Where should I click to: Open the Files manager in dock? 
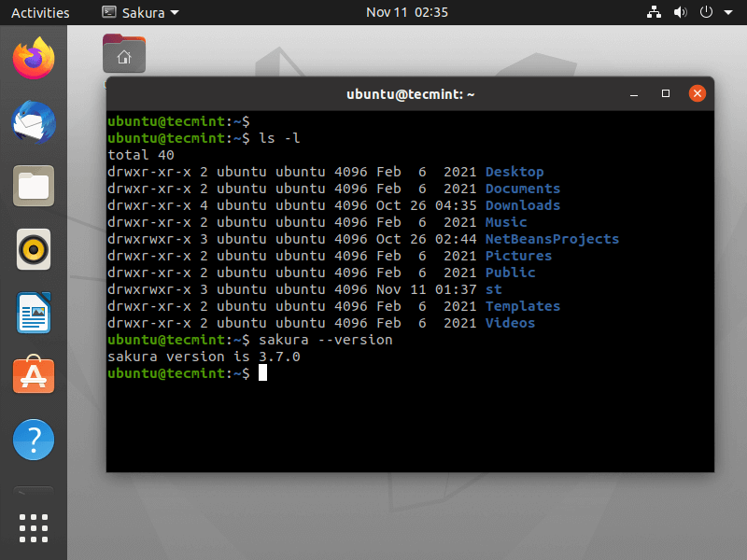pyautogui.click(x=34, y=186)
